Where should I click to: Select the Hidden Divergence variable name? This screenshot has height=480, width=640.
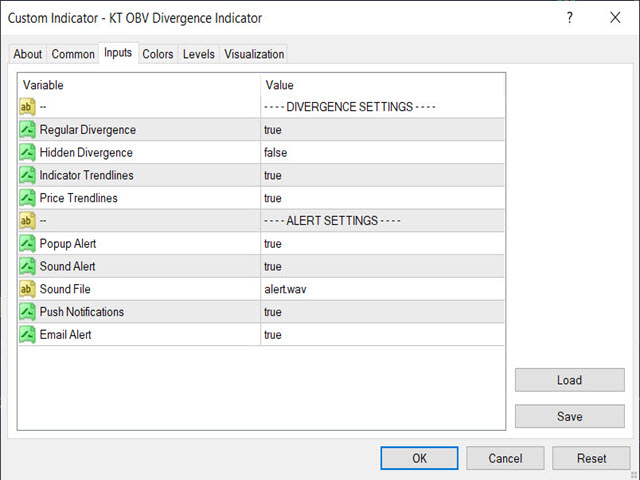(x=86, y=153)
